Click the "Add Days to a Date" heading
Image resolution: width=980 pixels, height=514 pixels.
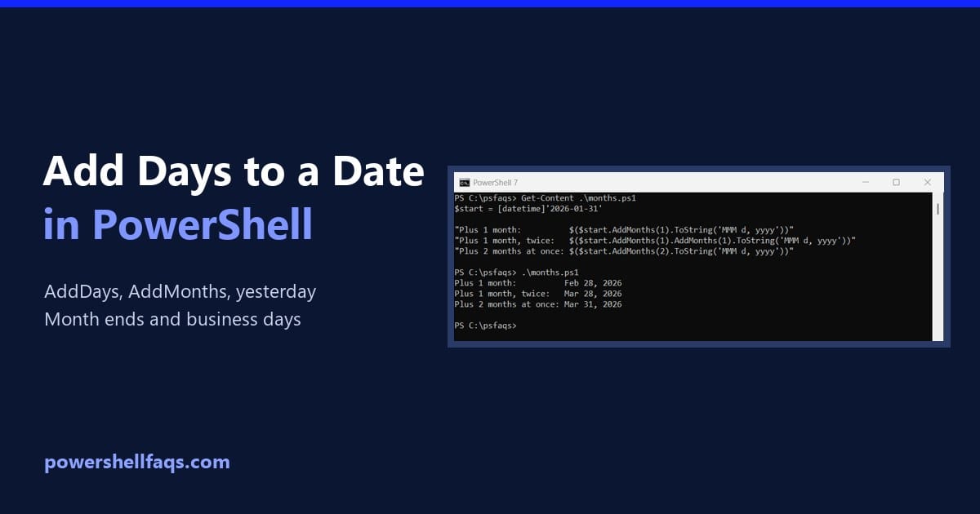pos(234,172)
